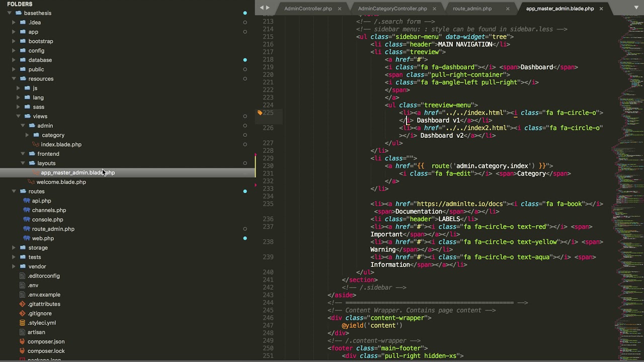
Task: Open tab list dropdown arrow
Action: 637,9
